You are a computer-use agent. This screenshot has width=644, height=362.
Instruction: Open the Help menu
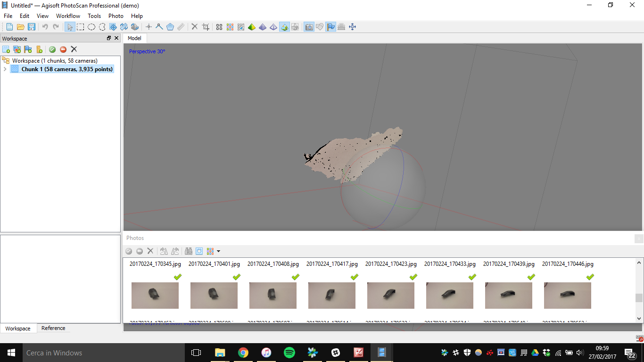[137, 16]
